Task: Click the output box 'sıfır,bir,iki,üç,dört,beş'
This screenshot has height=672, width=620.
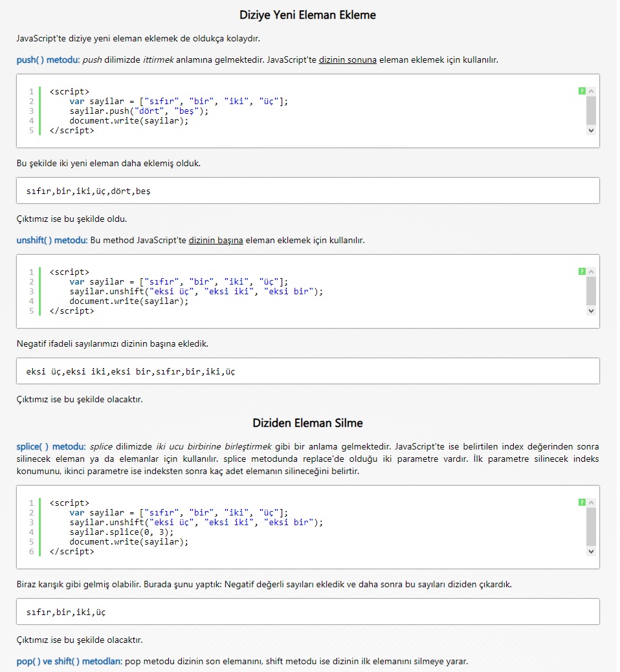Action: (308, 191)
